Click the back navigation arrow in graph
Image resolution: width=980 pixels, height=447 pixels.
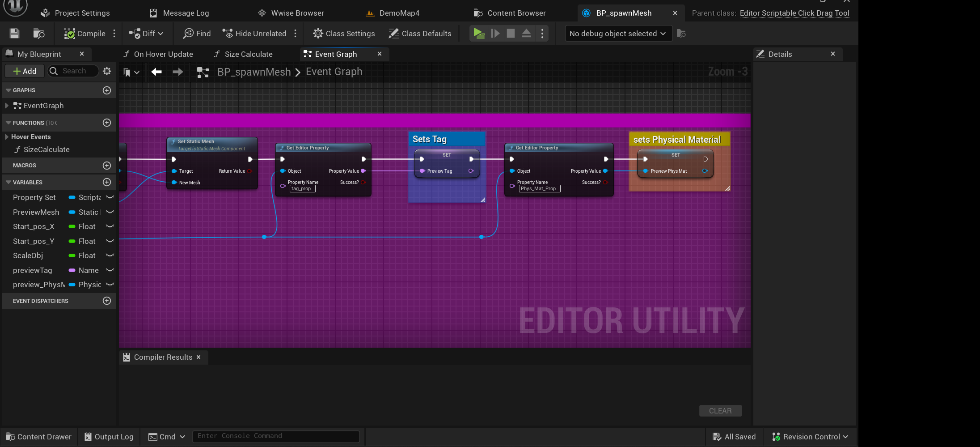(x=156, y=72)
